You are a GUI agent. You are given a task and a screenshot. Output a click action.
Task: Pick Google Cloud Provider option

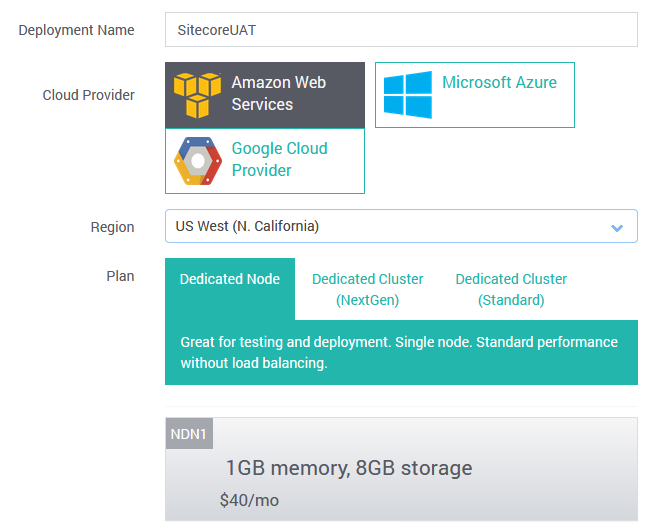(x=265, y=161)
